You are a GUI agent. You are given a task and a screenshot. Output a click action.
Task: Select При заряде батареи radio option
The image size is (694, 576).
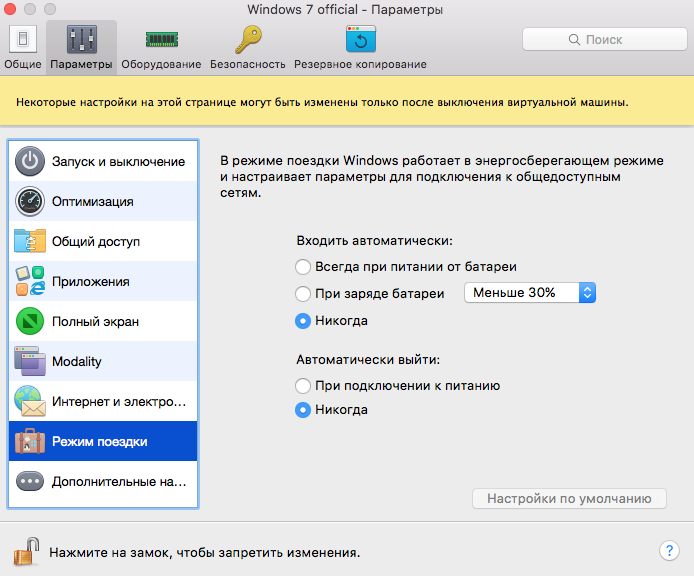tap(303, 294)
